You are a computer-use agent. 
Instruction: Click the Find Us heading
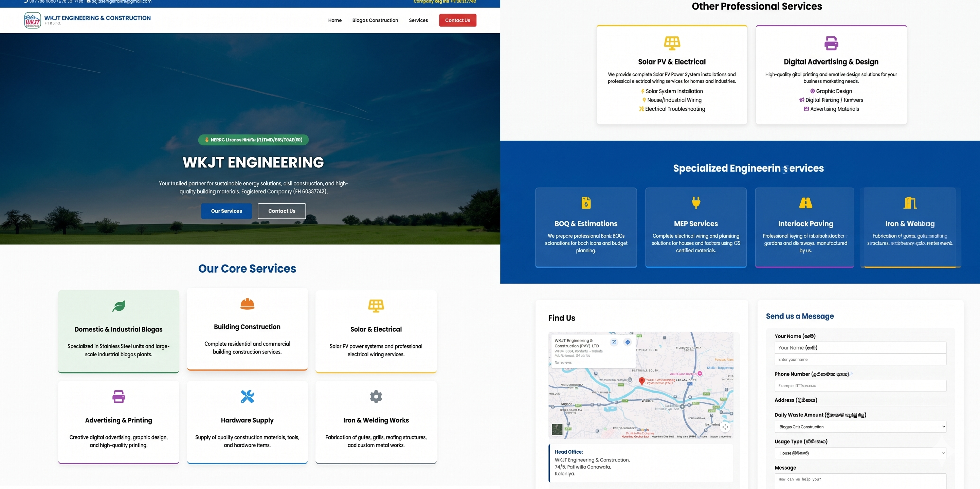(x=562, y=318)
